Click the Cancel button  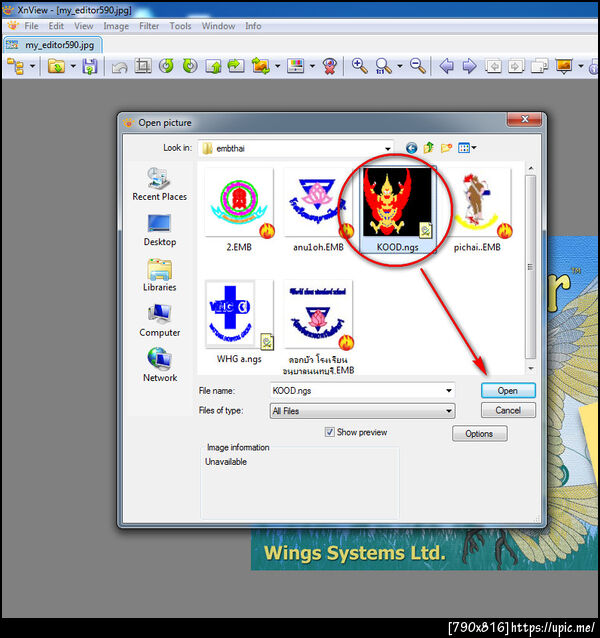[x=508, y=410]
